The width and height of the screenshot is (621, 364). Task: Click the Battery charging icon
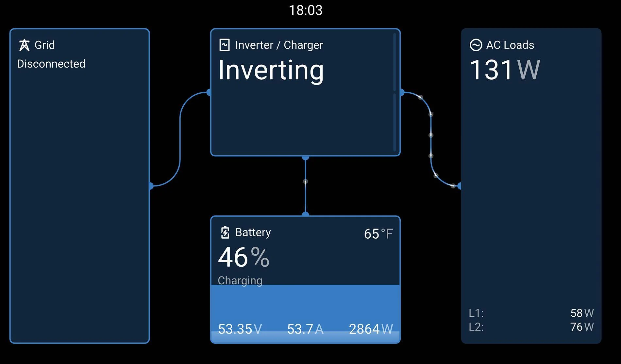click(x=225, y=232)
